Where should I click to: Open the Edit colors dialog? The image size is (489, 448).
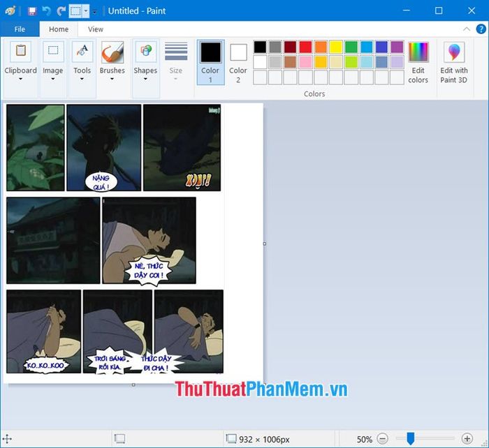[x=418, y=62]
